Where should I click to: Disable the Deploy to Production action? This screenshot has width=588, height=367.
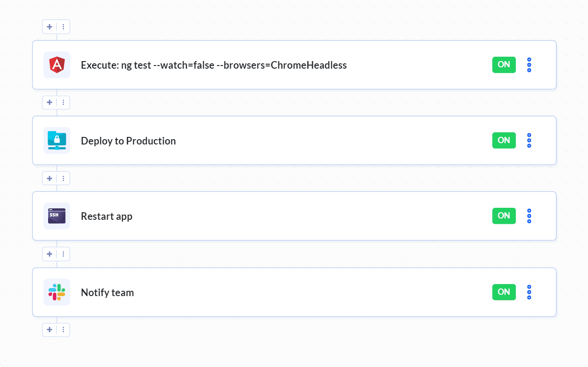(x=504, y=140)
